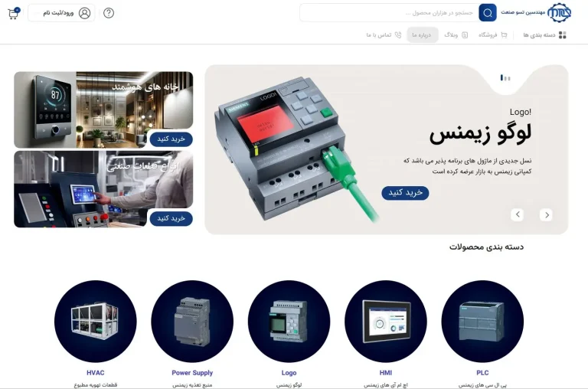The height and width of the screenshot is (389, 588).
Task: Click خرید کنید on smart home banner
Action: [x=171, y=139]
